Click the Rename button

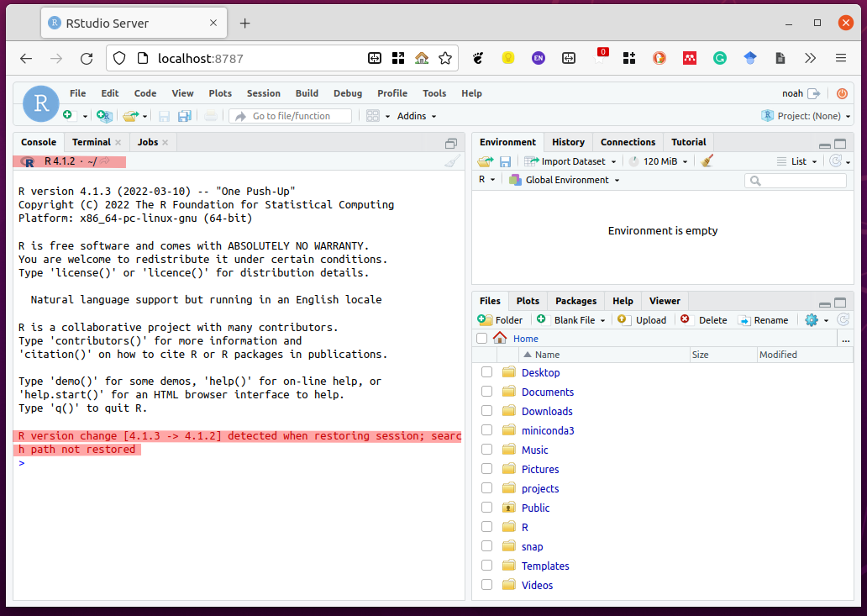coord(764,319)
